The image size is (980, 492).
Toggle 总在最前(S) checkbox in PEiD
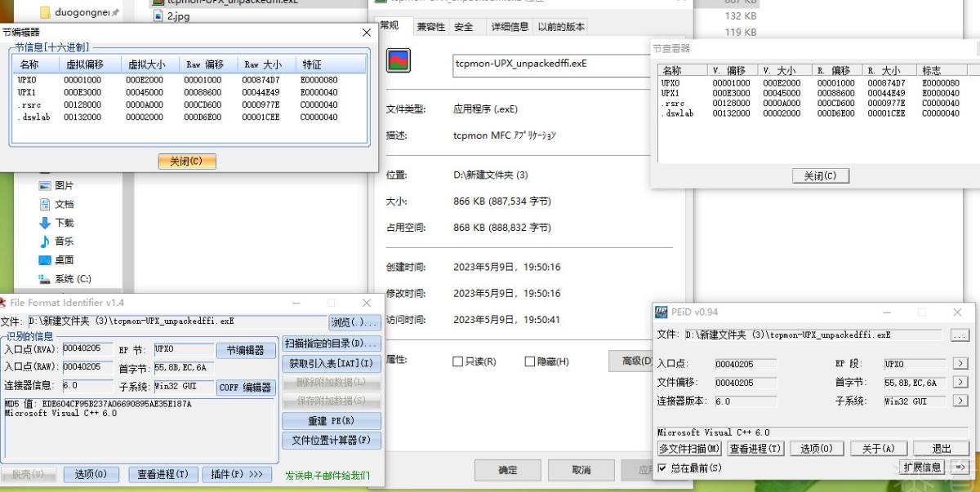click(663, 468)
